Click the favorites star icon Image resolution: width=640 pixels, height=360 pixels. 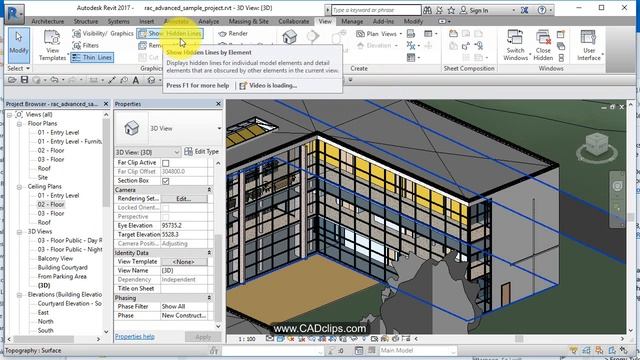451,10
